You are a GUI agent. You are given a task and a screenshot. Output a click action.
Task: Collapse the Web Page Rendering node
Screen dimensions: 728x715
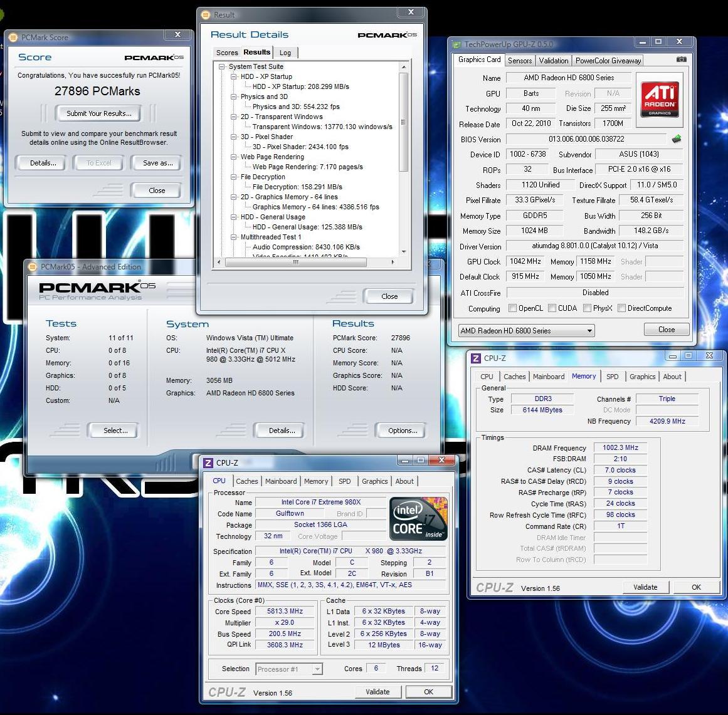click(x=234, y=157)
